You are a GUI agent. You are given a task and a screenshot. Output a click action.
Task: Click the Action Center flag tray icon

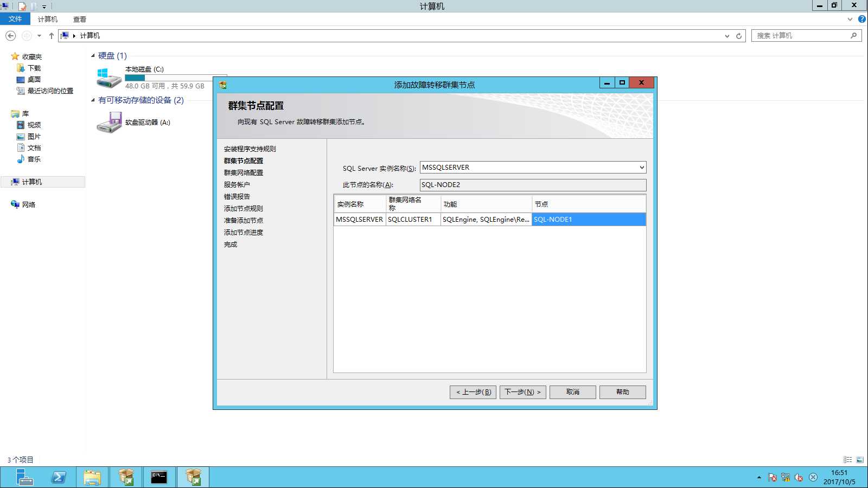coord(773,478)
